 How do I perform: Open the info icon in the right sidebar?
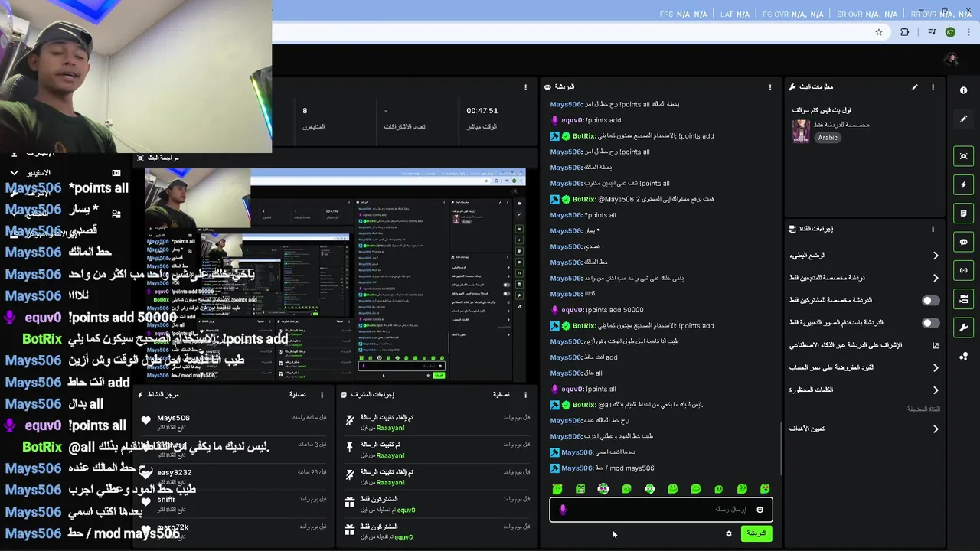pyautogui.click(x=963, y=90)
